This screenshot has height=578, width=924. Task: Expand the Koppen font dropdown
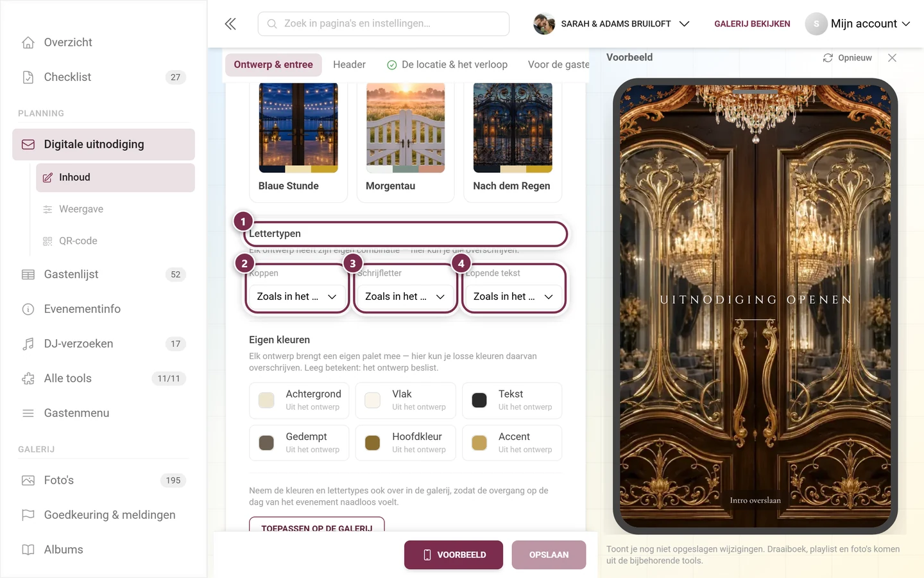click(296, 297)
